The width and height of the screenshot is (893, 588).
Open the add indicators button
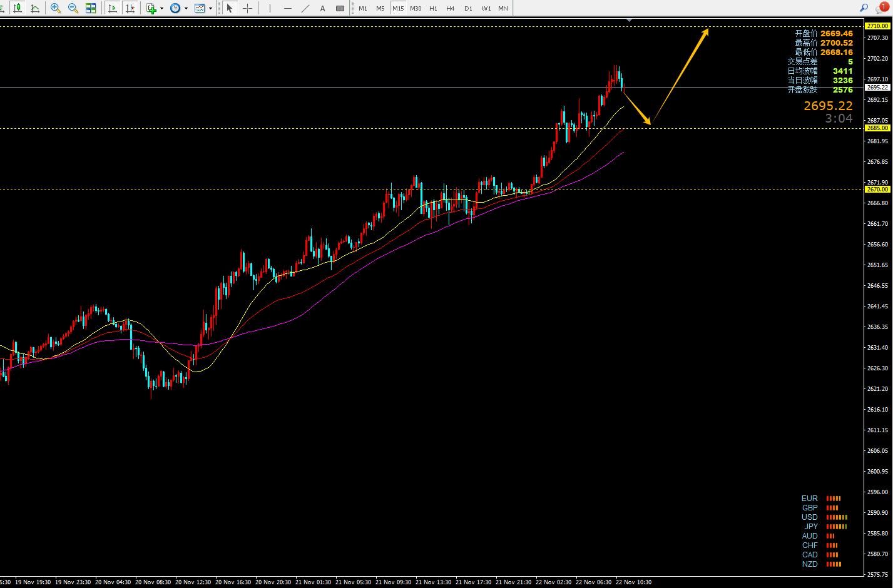(x=151, y=8)
